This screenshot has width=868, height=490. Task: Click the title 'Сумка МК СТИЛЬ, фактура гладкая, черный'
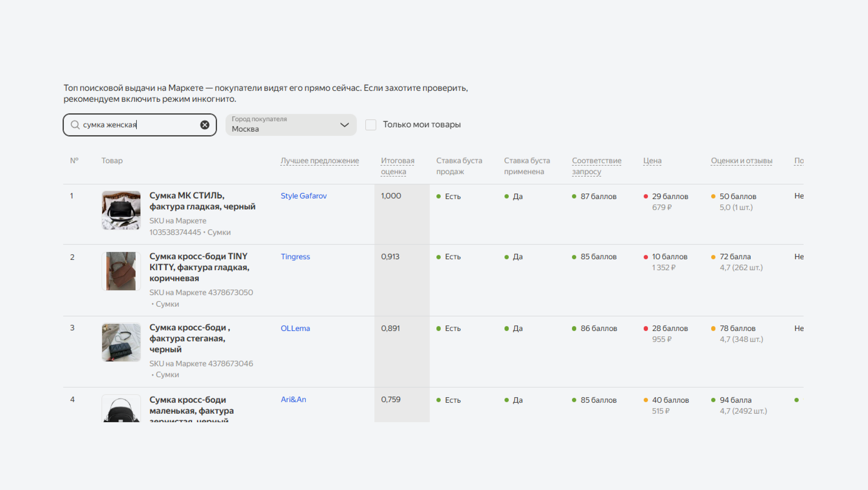(202, 201)
